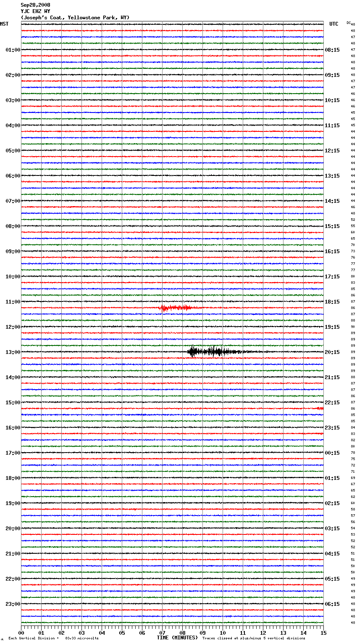Select the 13:00 MST row label

[13, 352]
